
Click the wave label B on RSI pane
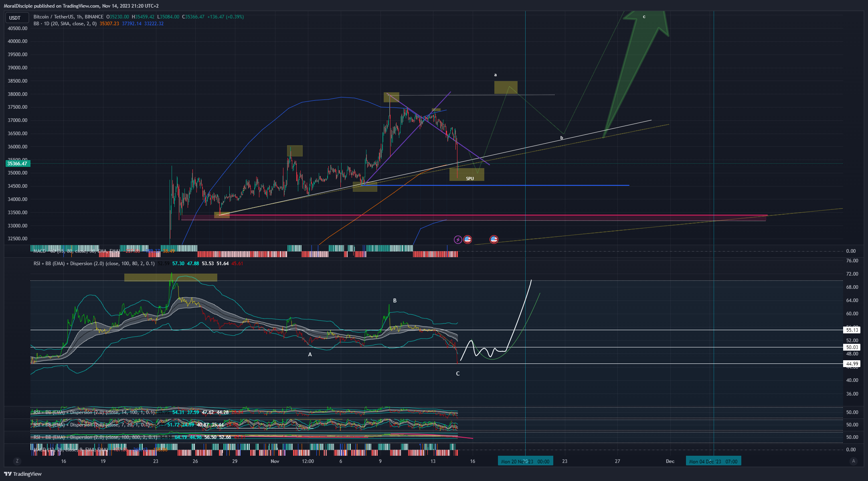[x=395, y=300]
